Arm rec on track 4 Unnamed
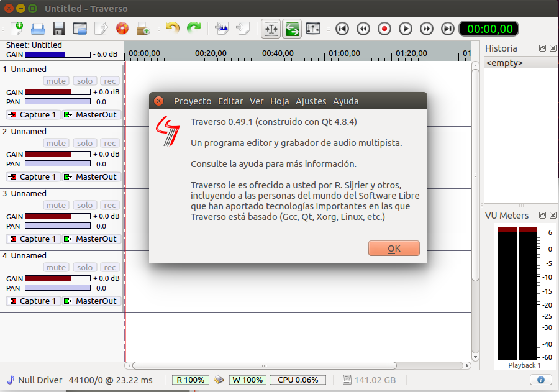559x392 pixels. pyautogui.click(x=110, y=267)
